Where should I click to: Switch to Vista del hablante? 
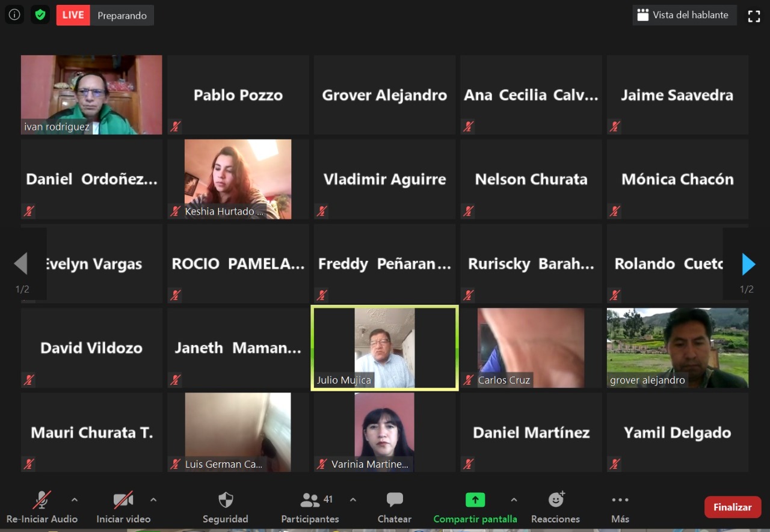[684, 15]
